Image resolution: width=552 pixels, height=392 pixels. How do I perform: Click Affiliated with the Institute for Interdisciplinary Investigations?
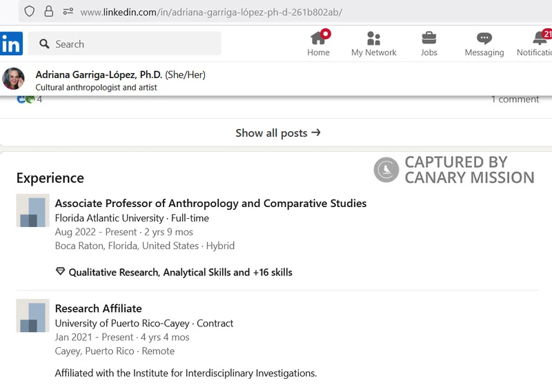click(186, 373)
